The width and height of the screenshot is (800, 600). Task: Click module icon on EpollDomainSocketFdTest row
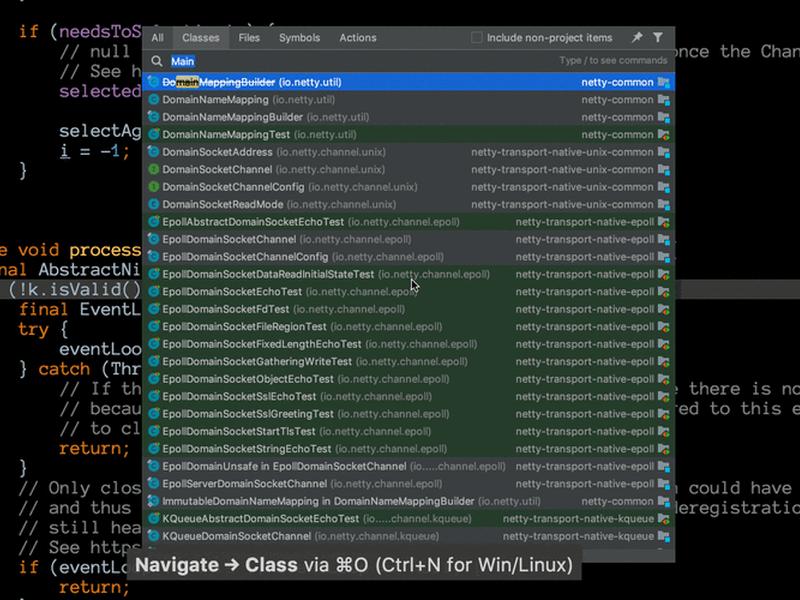point(663,309)
